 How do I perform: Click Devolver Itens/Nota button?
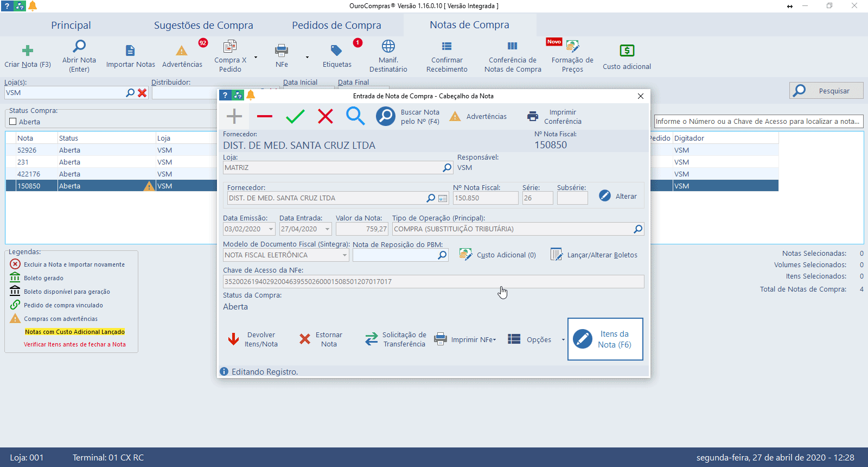(253, 339)
